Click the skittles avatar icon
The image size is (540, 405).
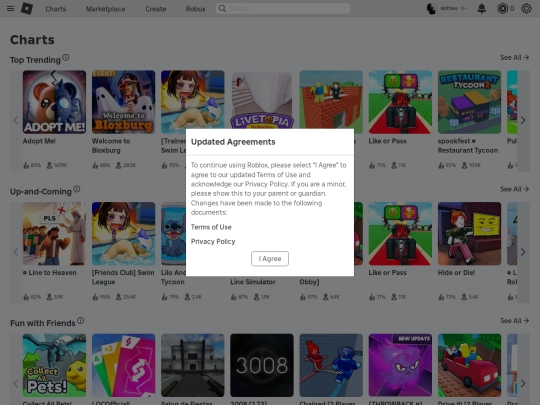coord(431,8)
